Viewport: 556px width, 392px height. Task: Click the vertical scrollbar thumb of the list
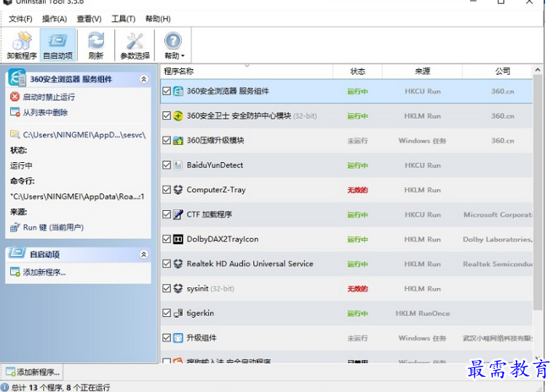538,193
